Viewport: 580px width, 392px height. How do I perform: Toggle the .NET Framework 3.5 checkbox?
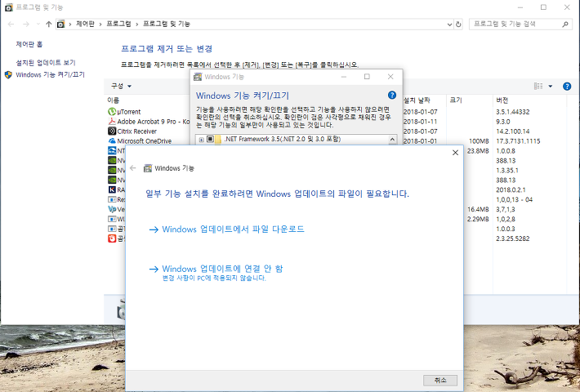click(x=210, y=140)
